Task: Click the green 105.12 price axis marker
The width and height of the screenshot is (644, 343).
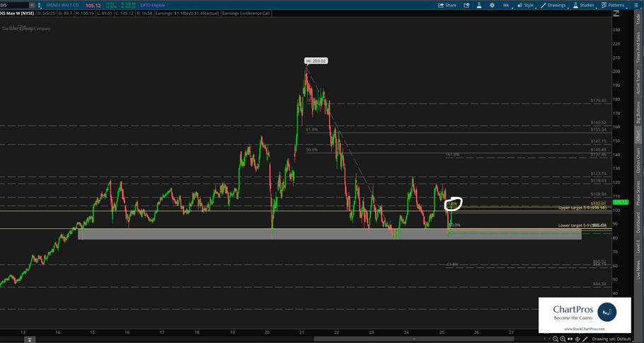Action: [620, 202]
